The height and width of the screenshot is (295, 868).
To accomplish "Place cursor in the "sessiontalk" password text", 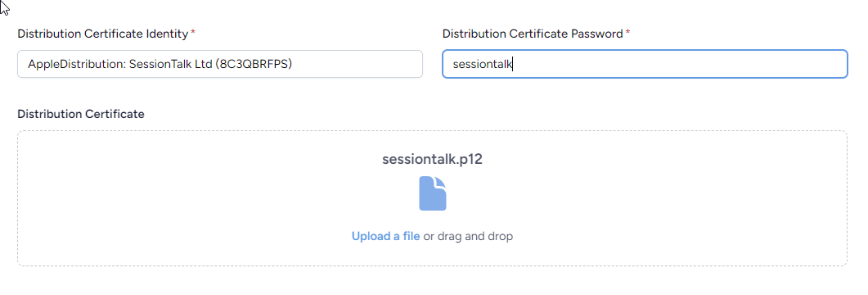I will pyautogui.click(x=483, y=64).
